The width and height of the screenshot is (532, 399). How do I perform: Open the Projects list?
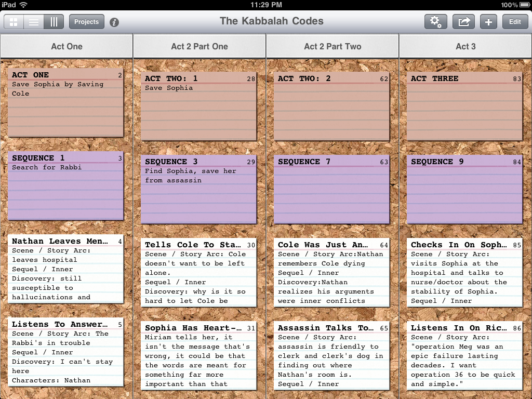[87, 22]
